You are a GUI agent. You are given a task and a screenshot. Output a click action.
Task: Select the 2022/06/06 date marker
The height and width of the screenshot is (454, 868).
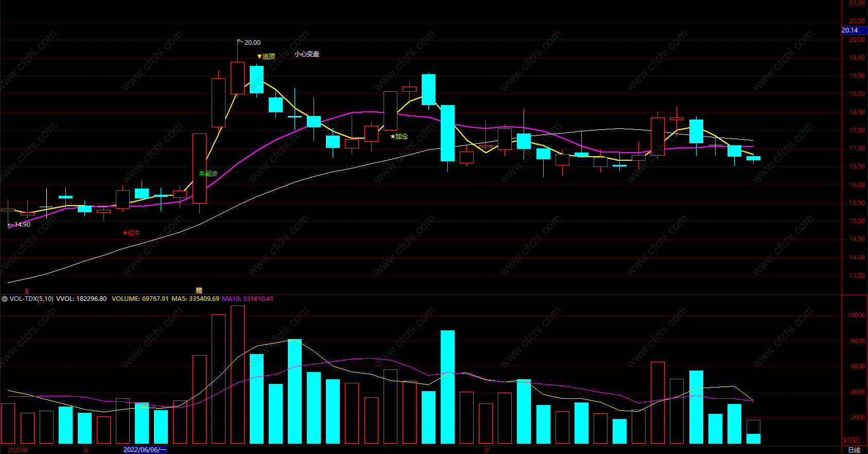tap(145, 450)
